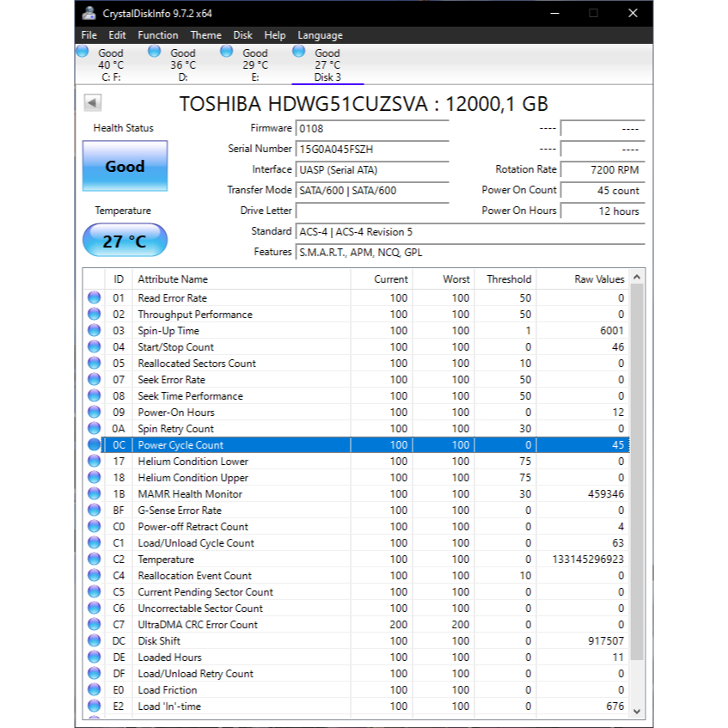Click the 27 °C temperature button
Viewport: 728px width, 728px height.
(x=125, y=242)
